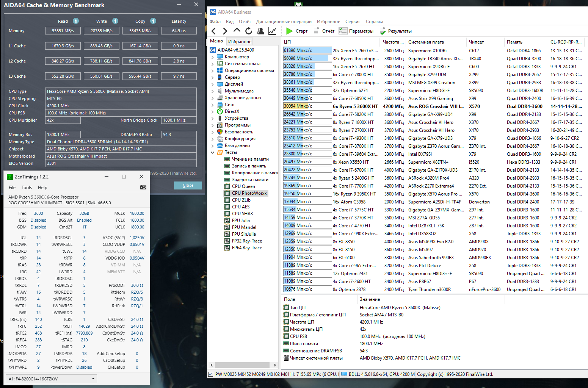The image size is (588, 388).
Task: Open CPU Queen benchmark in tree
Action: coord(243,186)
